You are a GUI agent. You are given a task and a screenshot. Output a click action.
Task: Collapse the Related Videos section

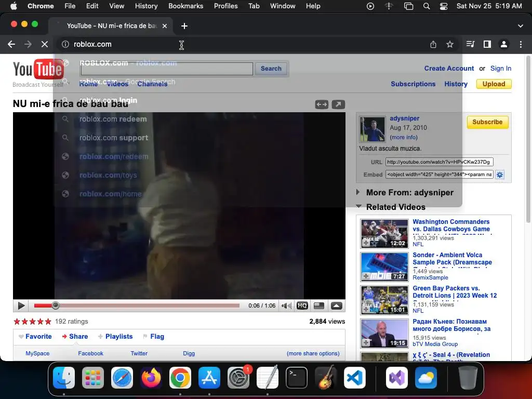[391, 207]
